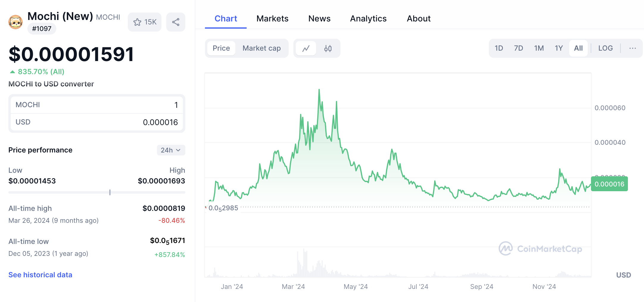This screenshot has width=644, height=302.
Task: Set chart range to 1Y
Action: pyautogui.click(x=559, y=48)
